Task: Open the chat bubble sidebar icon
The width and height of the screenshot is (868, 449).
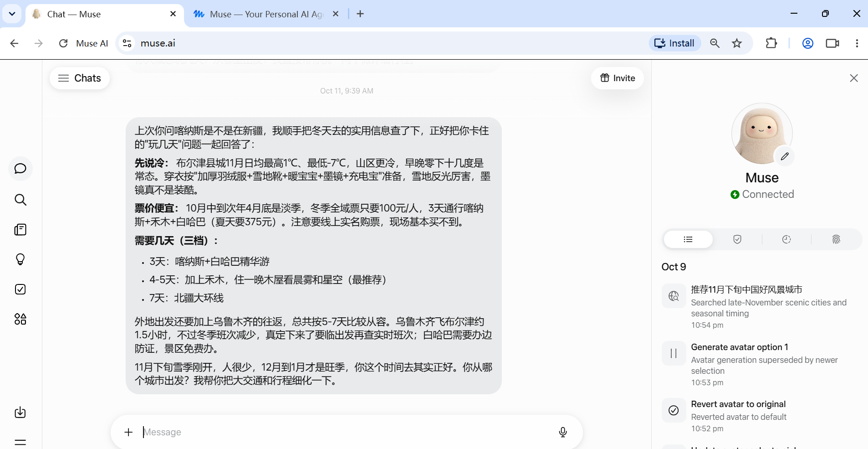Action: [x=20, y=169]
